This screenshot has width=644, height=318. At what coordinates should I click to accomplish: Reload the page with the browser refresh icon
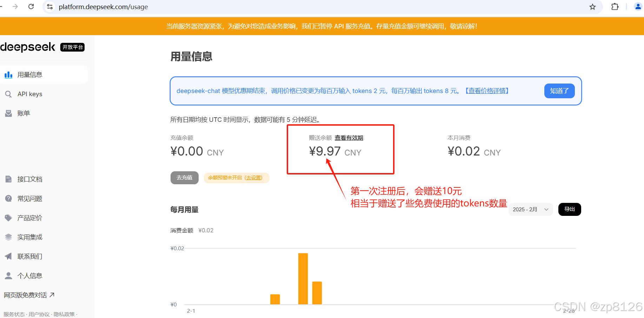point(31,7)
